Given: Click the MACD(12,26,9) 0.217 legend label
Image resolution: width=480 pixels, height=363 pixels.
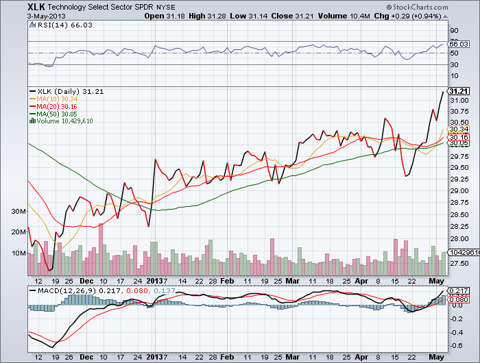Looking at the screenshot, I should pyautogui.click(x=79, y=291).
